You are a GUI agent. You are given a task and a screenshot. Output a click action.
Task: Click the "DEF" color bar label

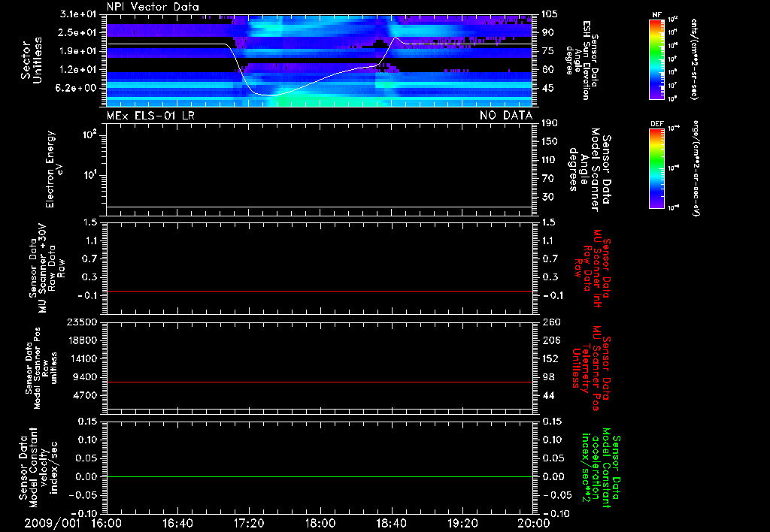click(x=656, y=124)
